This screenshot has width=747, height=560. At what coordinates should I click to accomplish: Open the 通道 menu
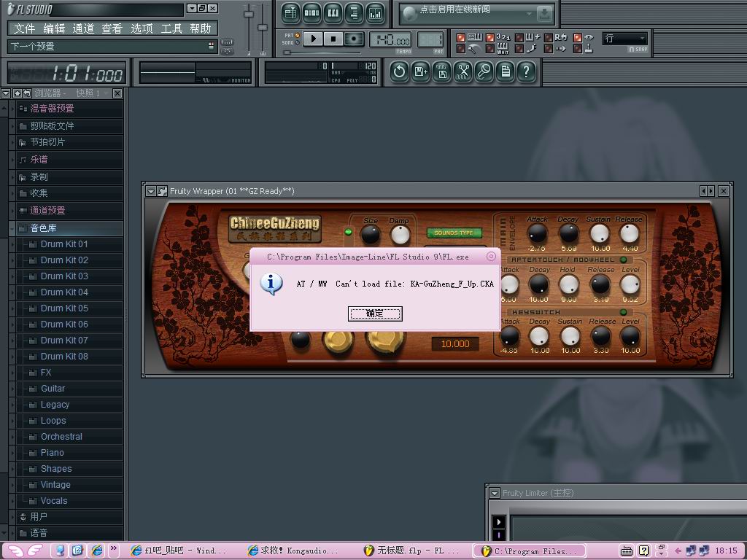click(83, 28)
